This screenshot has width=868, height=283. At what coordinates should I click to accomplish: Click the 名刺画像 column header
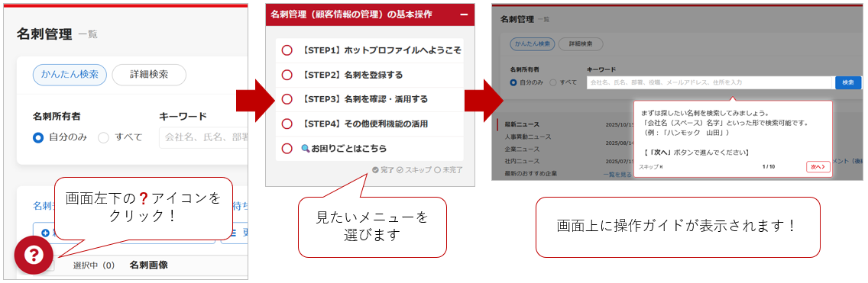(x=148, y=265)
